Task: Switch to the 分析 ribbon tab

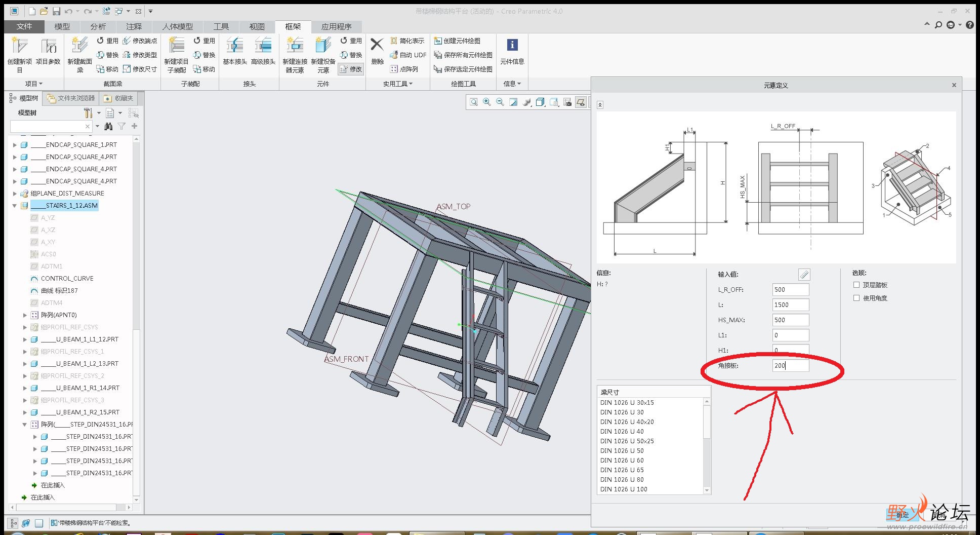Action: (98, 27)
